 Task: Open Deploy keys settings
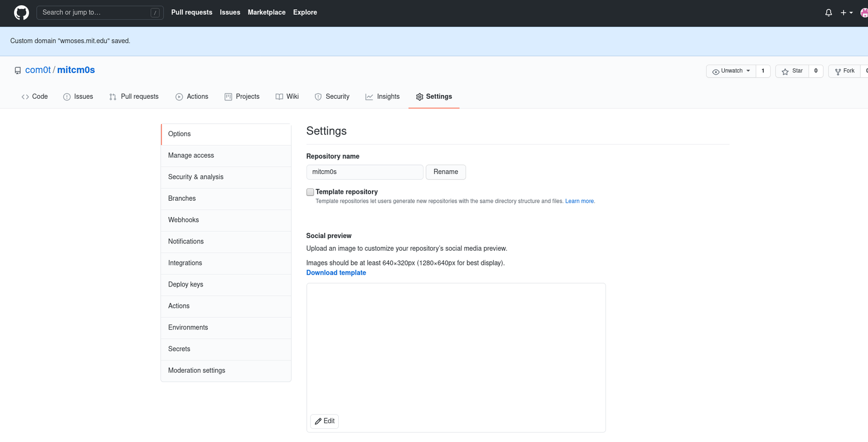pyautogui.click(x=226, y=285)
